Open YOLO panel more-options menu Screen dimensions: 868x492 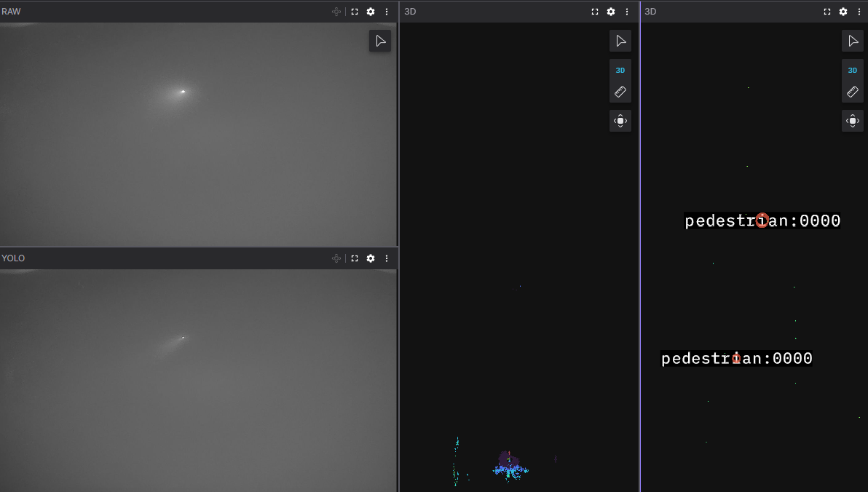(387, 258)
